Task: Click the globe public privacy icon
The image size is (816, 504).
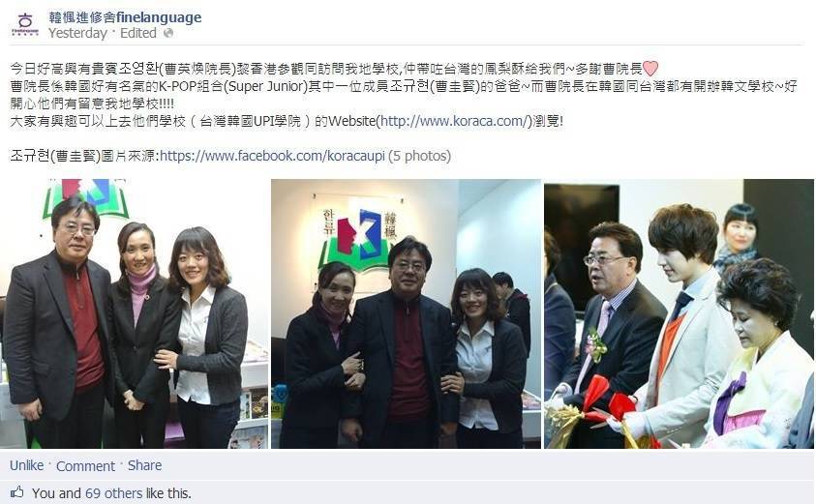Action: click(168, 33)
